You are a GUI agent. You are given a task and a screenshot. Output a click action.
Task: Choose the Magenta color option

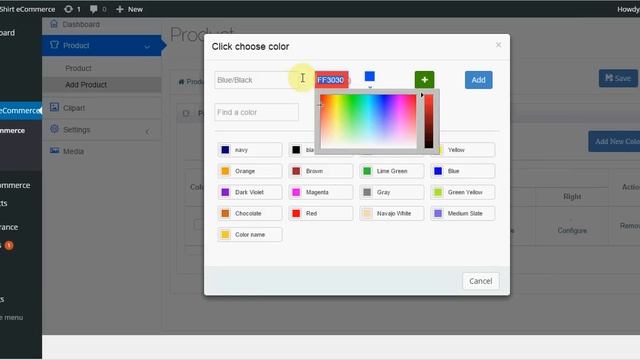(x=320, y=192)
